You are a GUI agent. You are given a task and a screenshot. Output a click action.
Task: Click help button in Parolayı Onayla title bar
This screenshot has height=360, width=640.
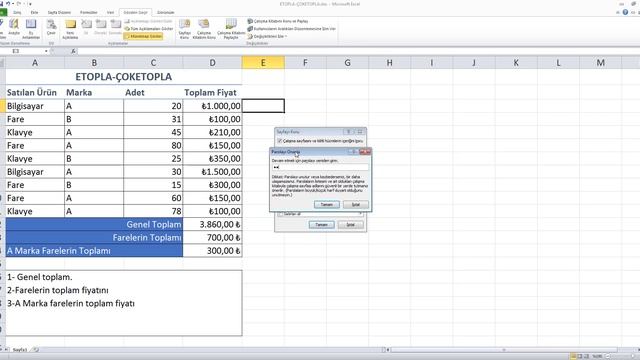click(x=353, y=152)
